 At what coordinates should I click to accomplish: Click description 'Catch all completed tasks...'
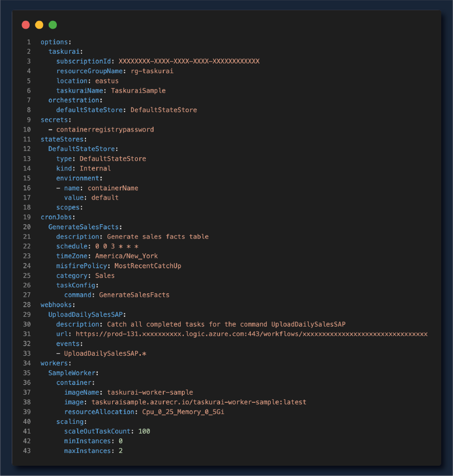click(226, 324)
